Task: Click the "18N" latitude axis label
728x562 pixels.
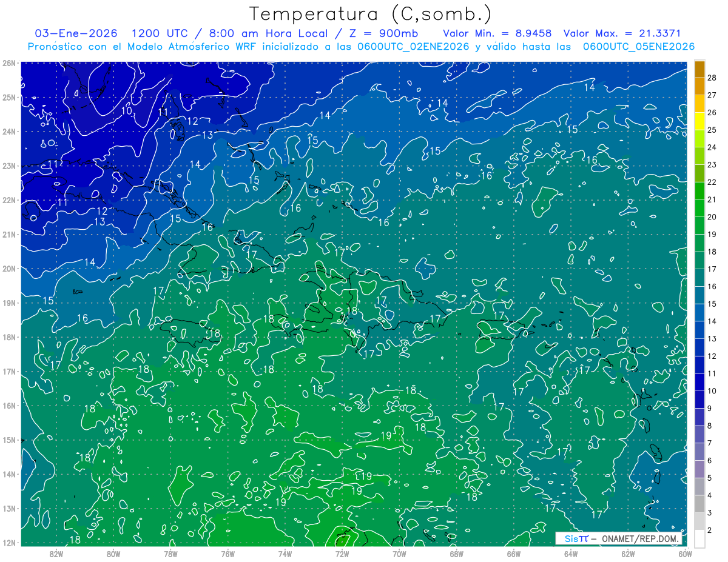Action: pos(9,337)
